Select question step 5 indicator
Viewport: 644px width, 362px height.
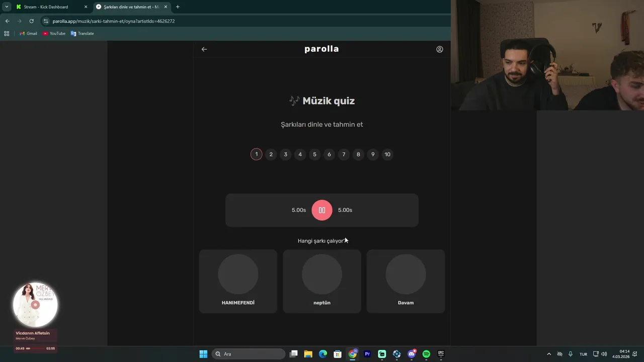click(x=314, y=154)
